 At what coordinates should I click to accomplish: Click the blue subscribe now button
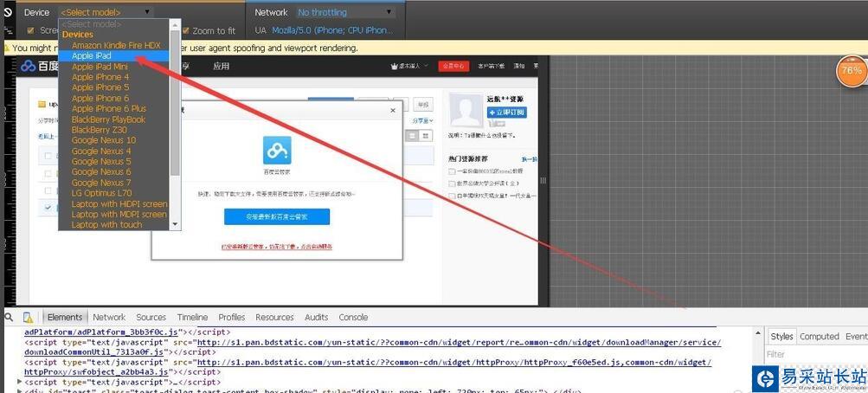tap(507, 113)
